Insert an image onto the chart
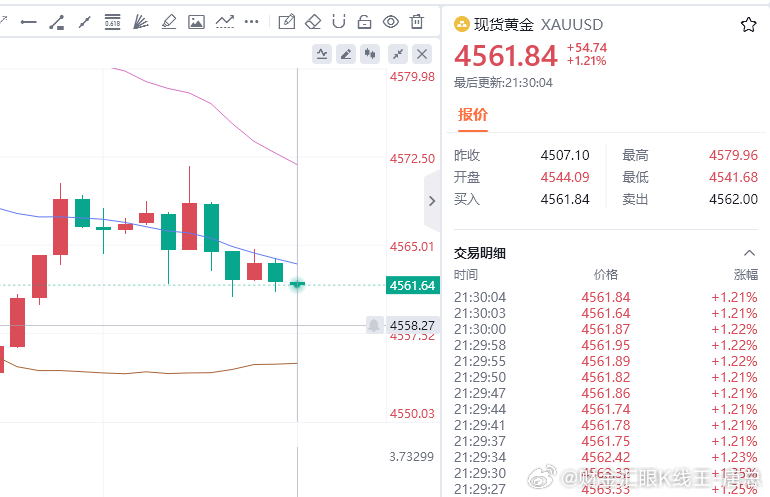 [196, 22]
